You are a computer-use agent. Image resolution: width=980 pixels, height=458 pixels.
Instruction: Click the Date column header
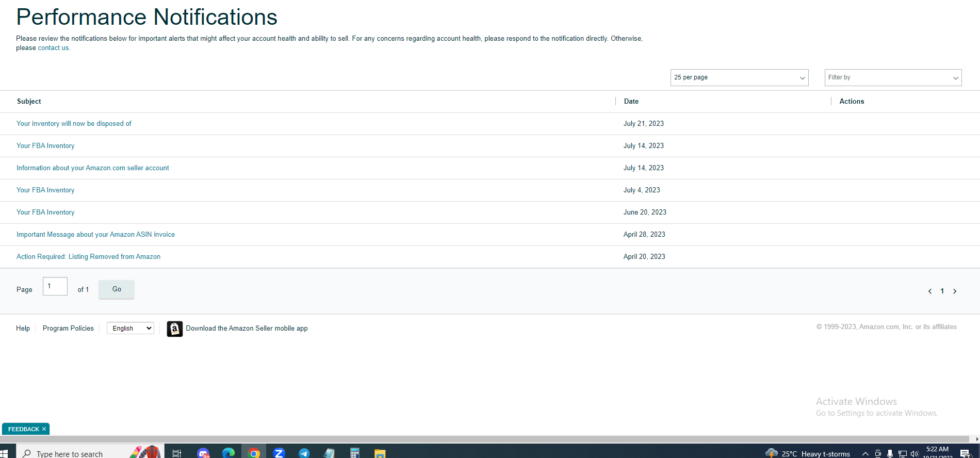[x=631, y=102]
